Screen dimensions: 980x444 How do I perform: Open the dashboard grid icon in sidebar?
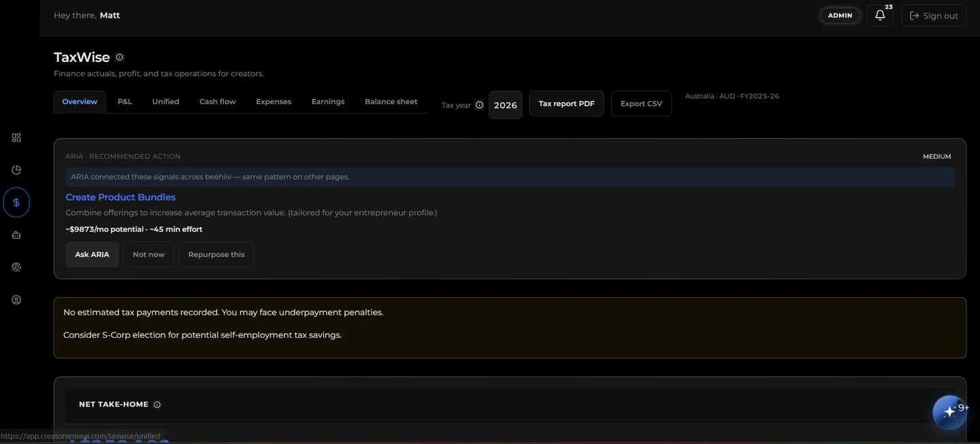[16, 137]
